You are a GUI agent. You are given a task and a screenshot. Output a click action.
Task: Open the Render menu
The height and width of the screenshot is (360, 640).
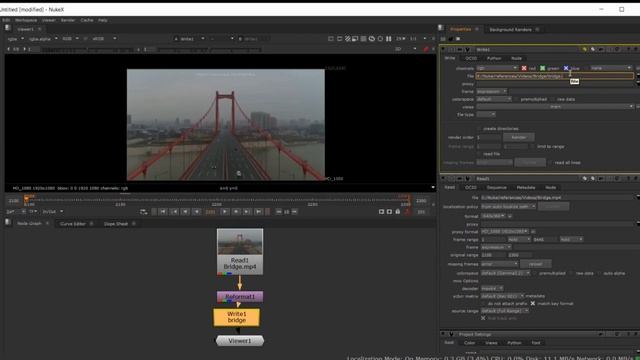click(x=68, y=20)
